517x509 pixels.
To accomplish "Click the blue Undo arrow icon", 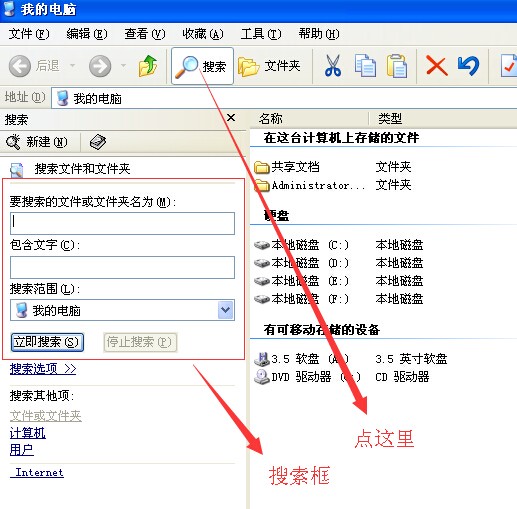I will coord(468,66).
